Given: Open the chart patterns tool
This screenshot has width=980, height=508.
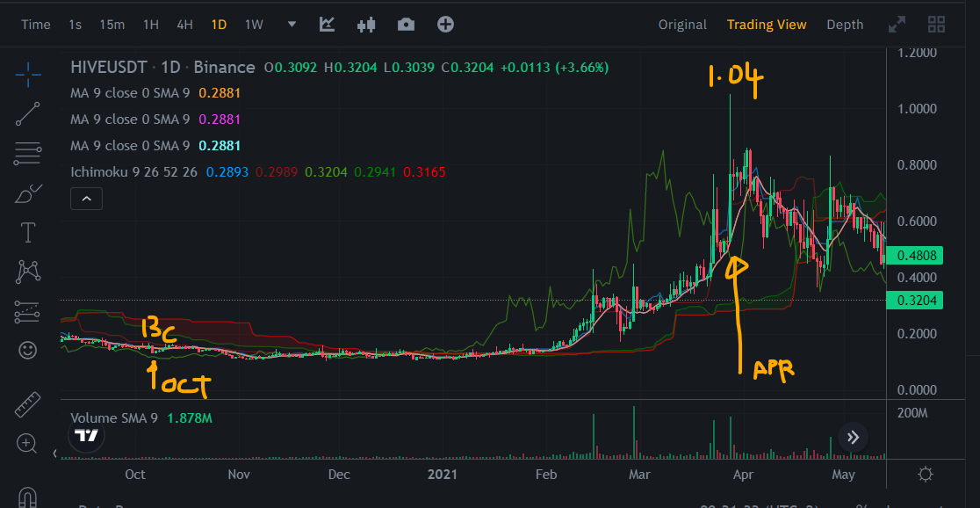Looking at the screenshot, I should (28, 272).
